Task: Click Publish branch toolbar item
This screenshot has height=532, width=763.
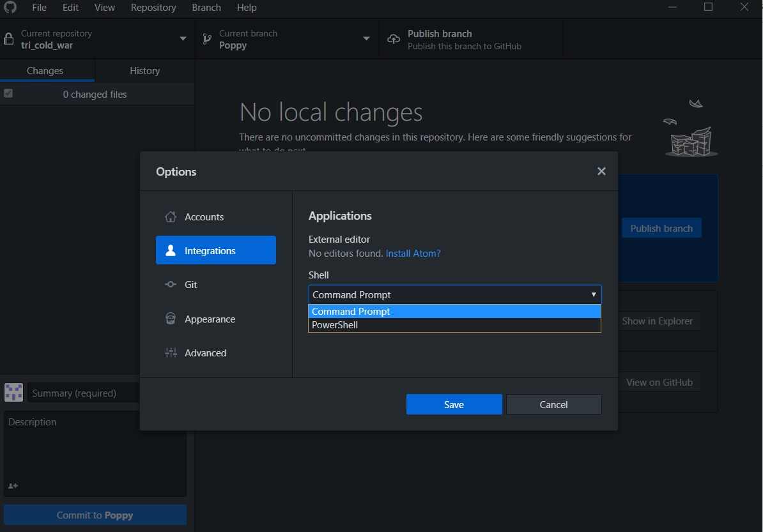Action: tap(470, 39)
